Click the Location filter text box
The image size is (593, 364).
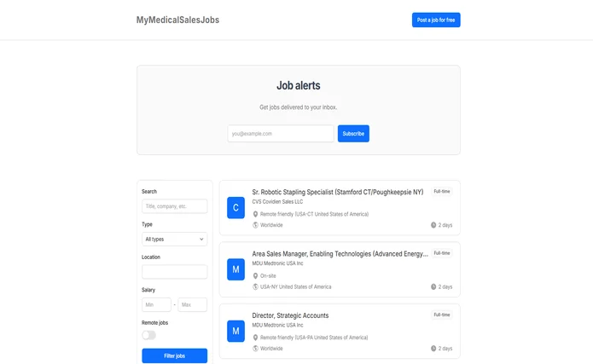[174, 272]
